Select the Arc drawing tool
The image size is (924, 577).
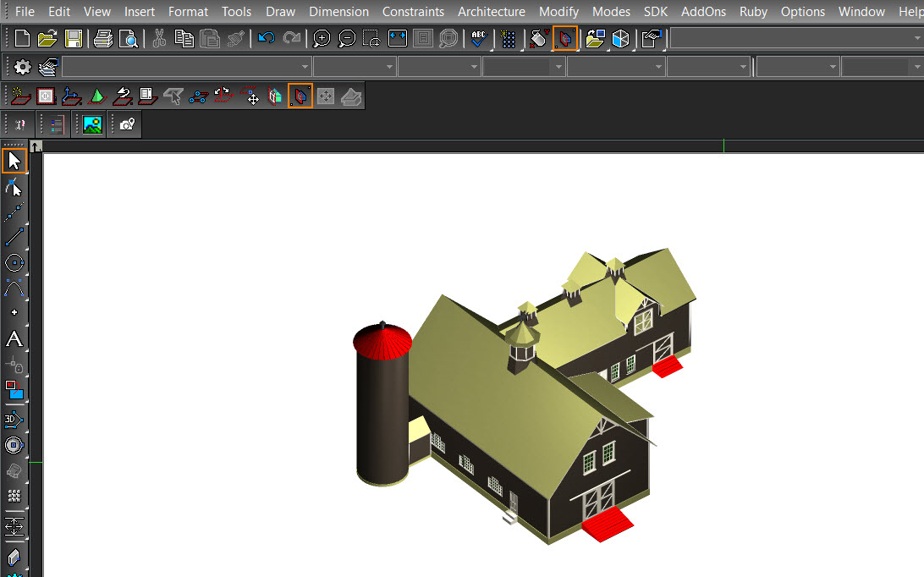tap(14, 288)
